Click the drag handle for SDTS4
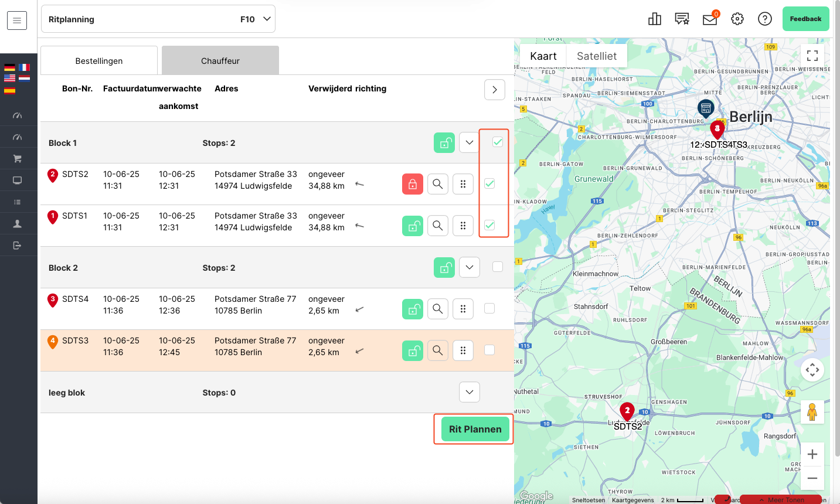This screenshot has height=504, width=840. pos(463,309)
